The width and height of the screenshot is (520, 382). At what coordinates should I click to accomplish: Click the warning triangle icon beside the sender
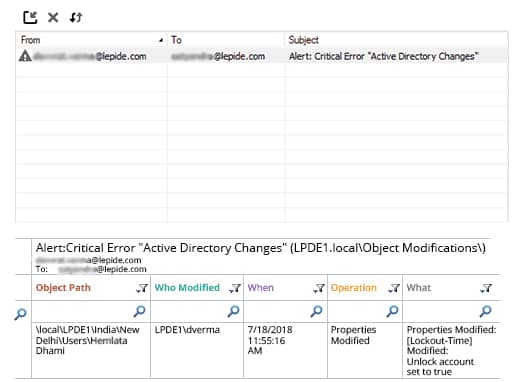pos(25,56)
